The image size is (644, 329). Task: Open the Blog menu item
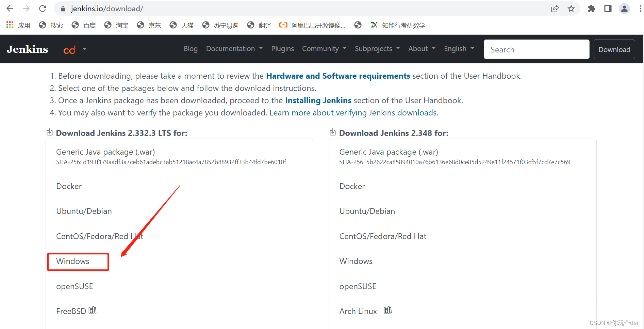191,49
